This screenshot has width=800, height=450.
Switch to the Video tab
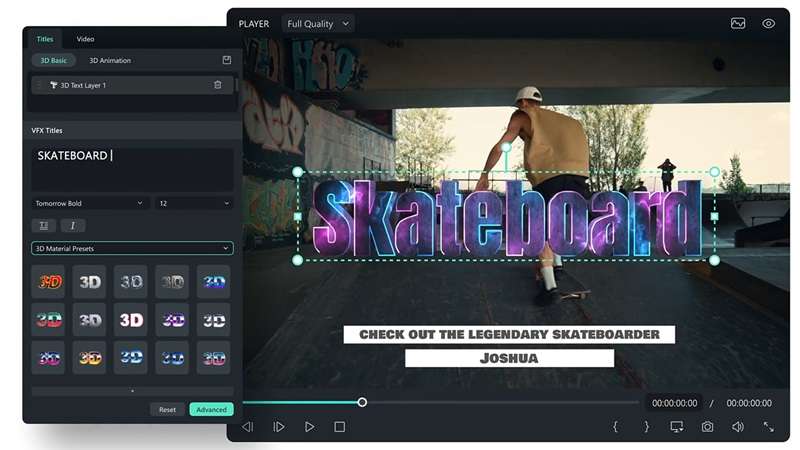point(85,39)
